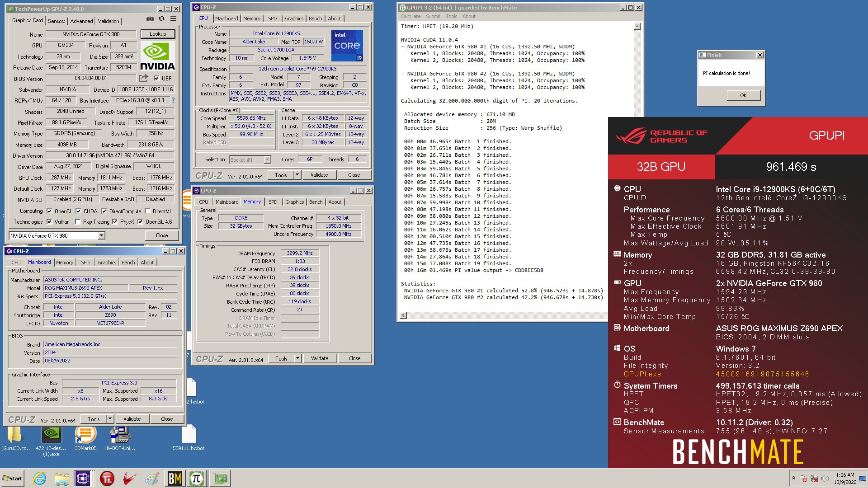Click GPUPI horizontal scrollbar left arrow

point(403,315)
